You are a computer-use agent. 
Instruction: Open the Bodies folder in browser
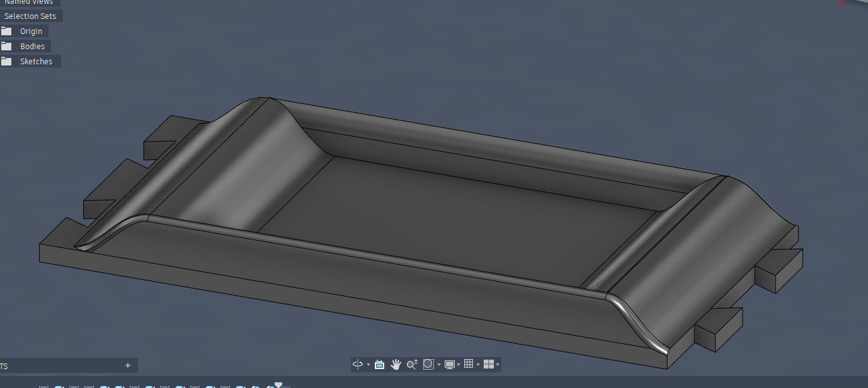tap(32, 46)
